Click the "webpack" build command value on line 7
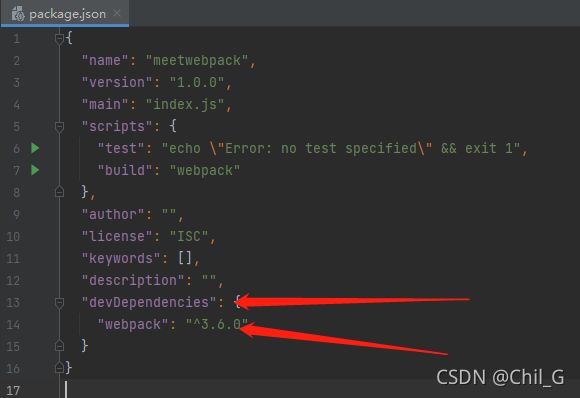 pos(205,171)
